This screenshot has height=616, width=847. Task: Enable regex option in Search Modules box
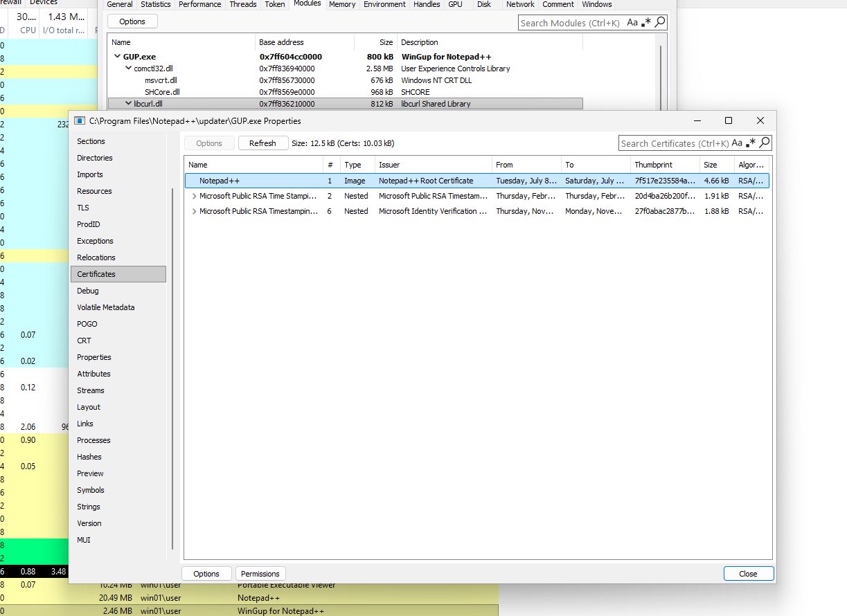[646, 23]
